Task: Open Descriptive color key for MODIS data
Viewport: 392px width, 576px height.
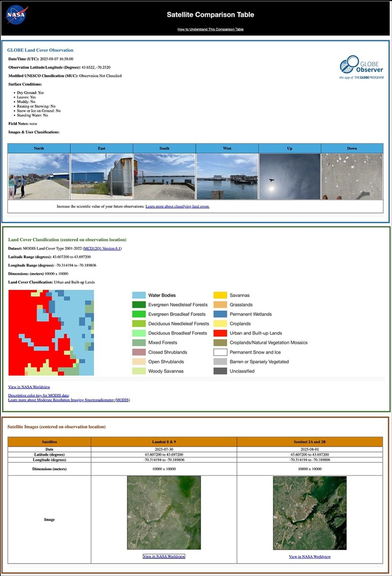Action: [39, 396]
